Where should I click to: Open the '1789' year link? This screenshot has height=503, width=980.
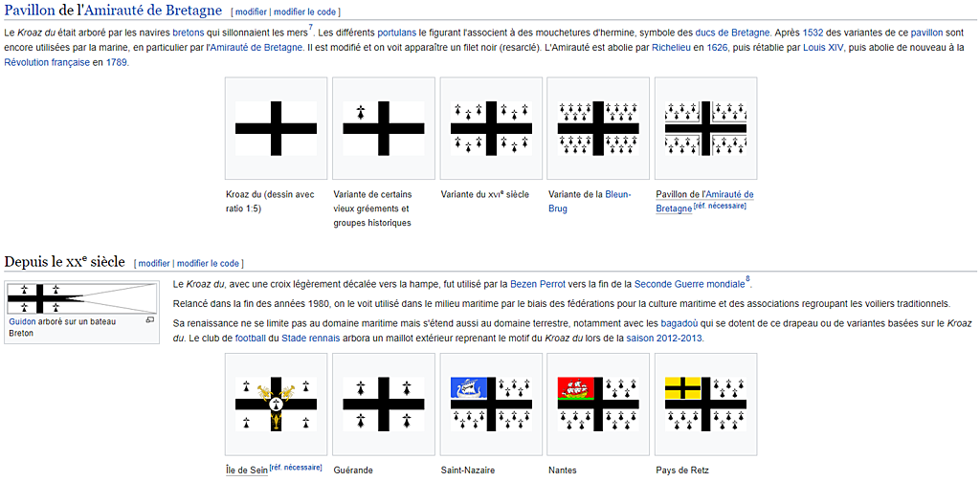click(117, 62)
